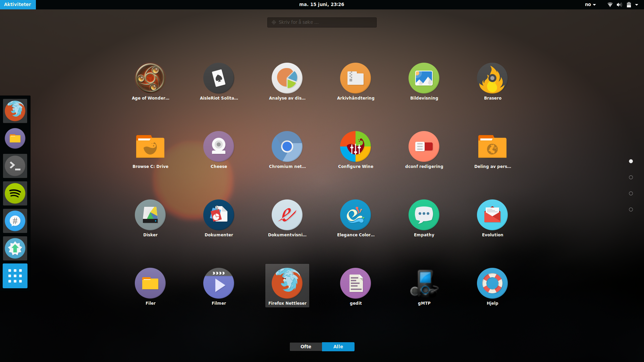The image size is (644, 362).
Task: Open Spotify from the dock
Action: point(15,193)
